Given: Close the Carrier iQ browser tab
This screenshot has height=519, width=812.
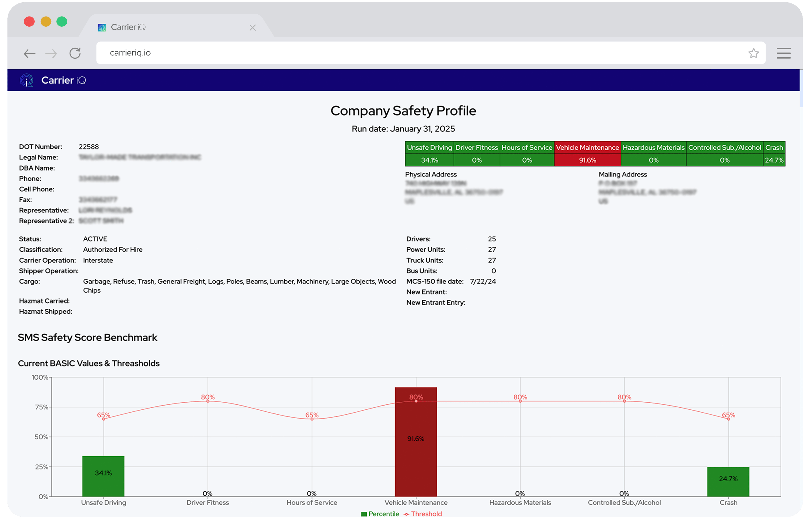Looking at the screenshot, I should (253, 28).
